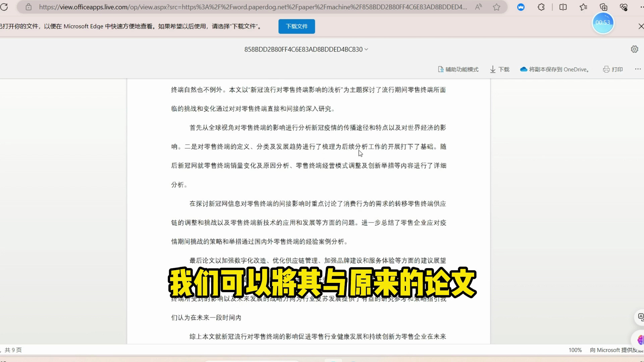Open Collections icon

[x=603, y=7]
